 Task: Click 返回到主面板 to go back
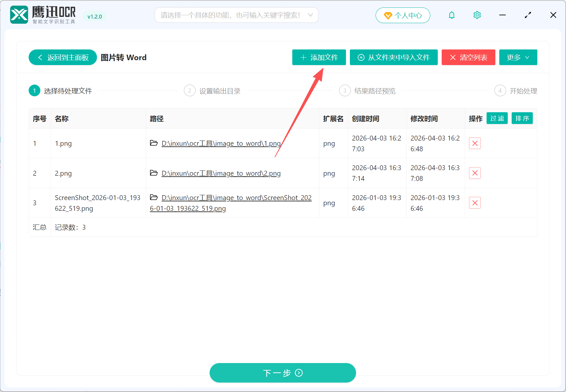click(62, 57)
